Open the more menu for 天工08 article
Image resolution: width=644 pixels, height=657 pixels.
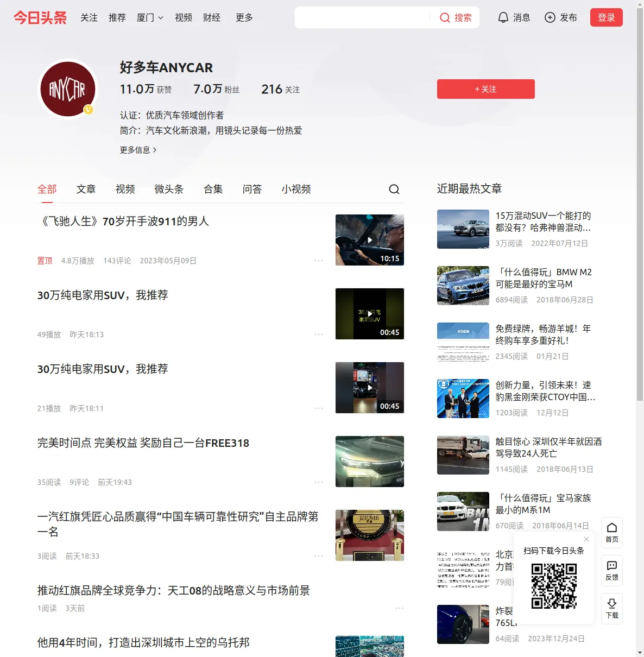(399, 608)
